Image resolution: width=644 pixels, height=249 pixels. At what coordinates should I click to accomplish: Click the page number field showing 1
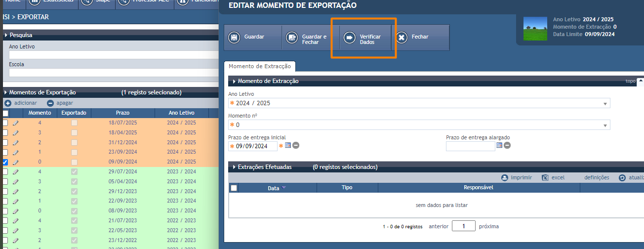(x=464, y=226)
